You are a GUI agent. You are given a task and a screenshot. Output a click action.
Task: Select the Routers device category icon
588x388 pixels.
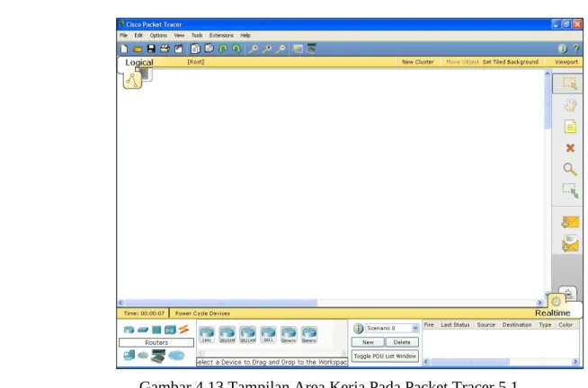[129, 330]
